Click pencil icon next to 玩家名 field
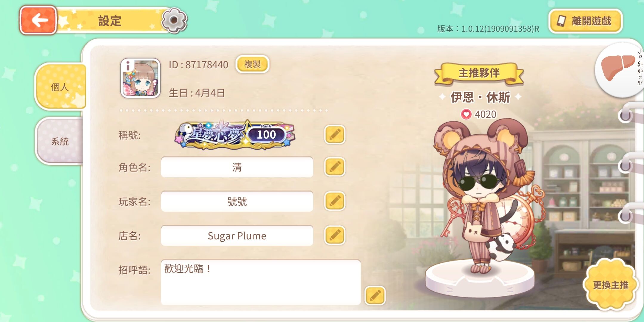 (335, 201)
